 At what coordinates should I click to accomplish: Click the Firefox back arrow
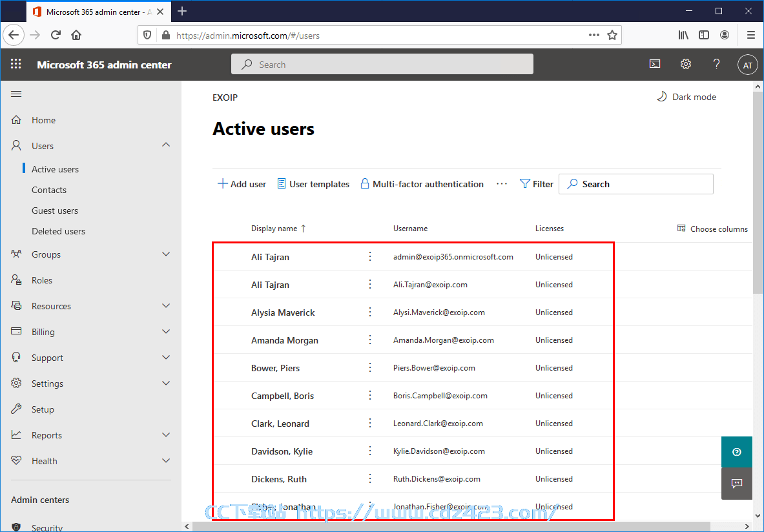[14, 35]
